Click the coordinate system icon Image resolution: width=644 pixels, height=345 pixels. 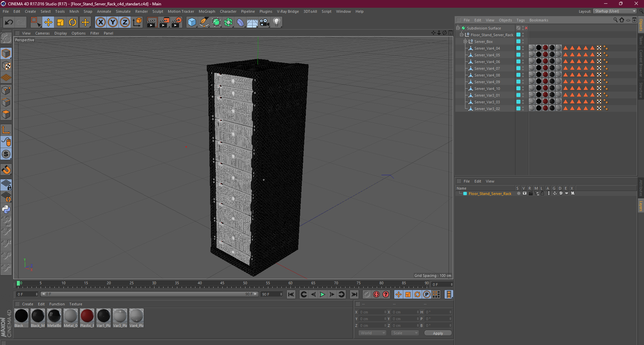point(137,22)
